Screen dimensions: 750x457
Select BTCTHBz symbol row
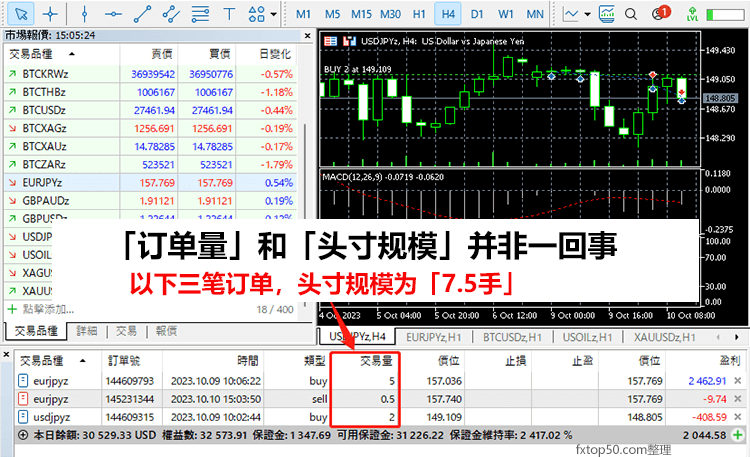coord(150,92)
